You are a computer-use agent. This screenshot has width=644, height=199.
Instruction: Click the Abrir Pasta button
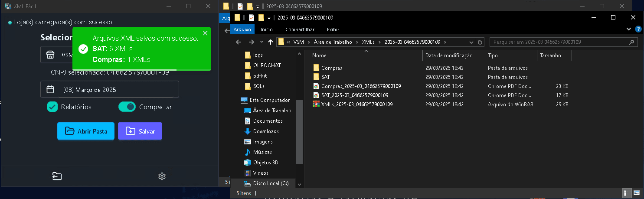(85, 131)
